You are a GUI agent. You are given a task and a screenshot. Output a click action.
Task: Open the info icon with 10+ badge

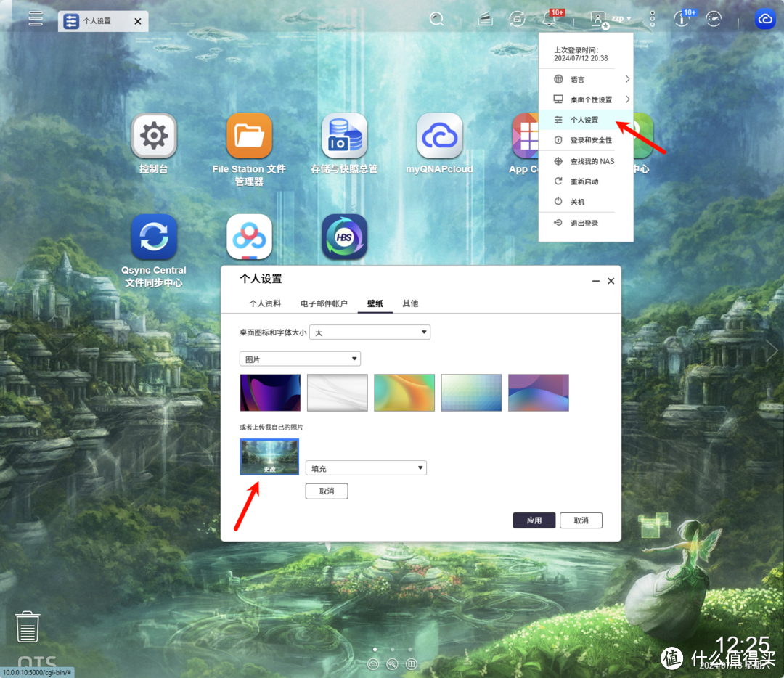coord(682,19)
